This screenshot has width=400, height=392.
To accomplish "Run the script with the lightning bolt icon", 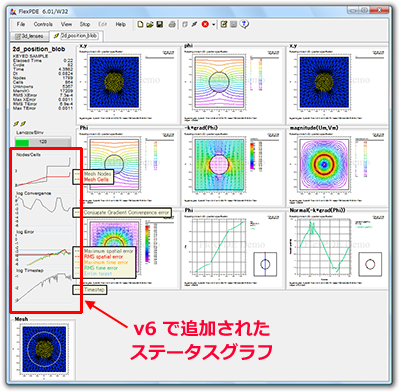I will coord(195,24).
